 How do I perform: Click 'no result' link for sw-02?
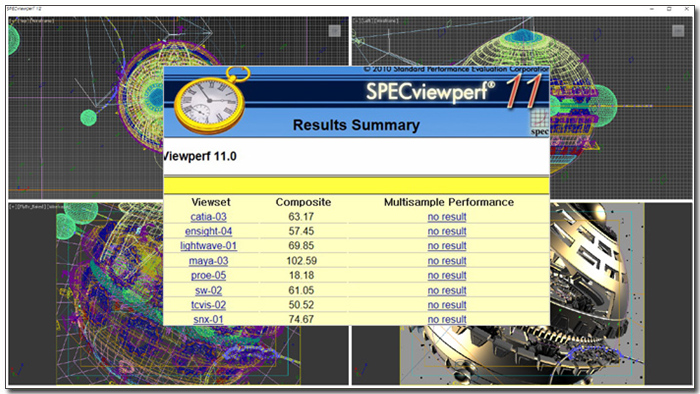447,290
